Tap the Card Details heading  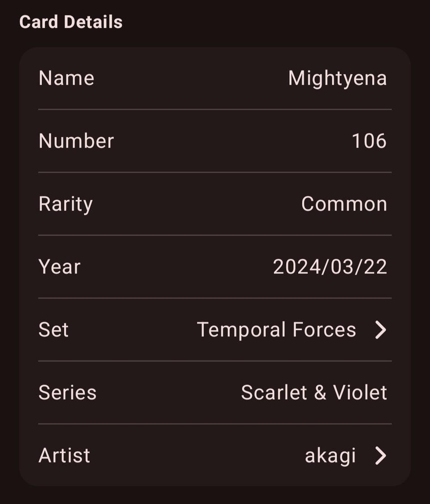click(x=71, y=22)
